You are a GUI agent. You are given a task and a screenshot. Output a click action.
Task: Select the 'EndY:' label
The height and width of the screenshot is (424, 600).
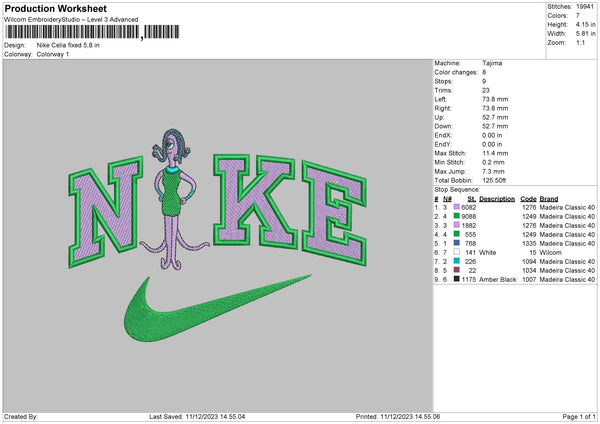443,144
